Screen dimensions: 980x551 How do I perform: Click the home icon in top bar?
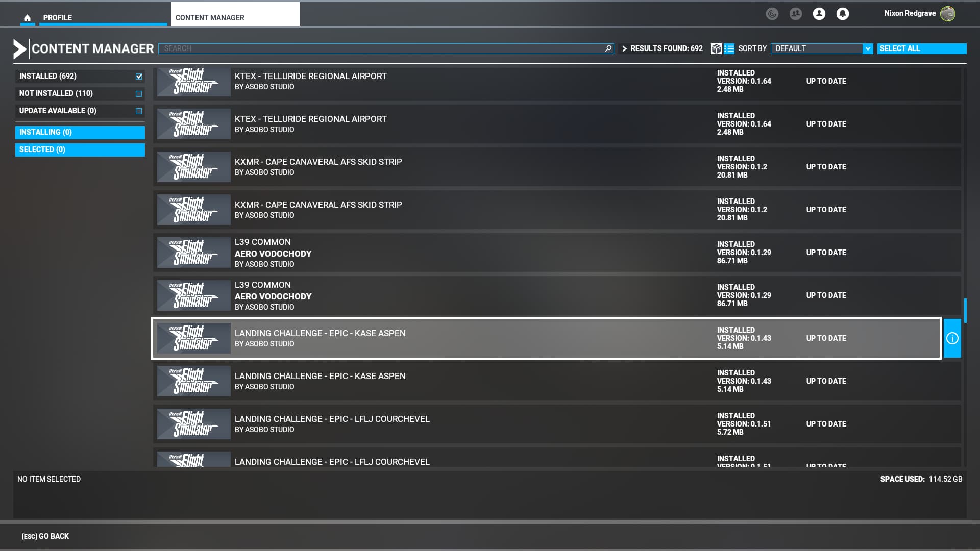pos(28,18)
